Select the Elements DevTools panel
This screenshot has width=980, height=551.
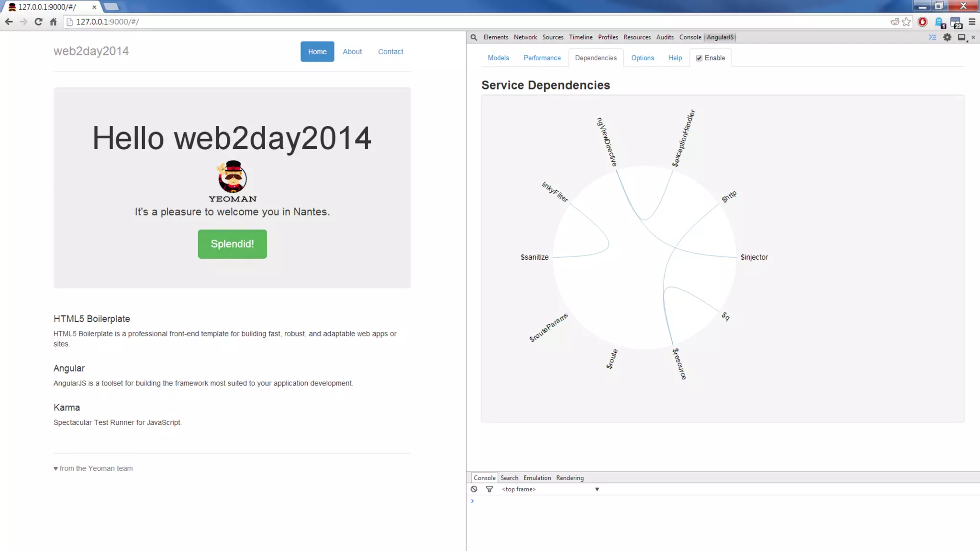496,37
